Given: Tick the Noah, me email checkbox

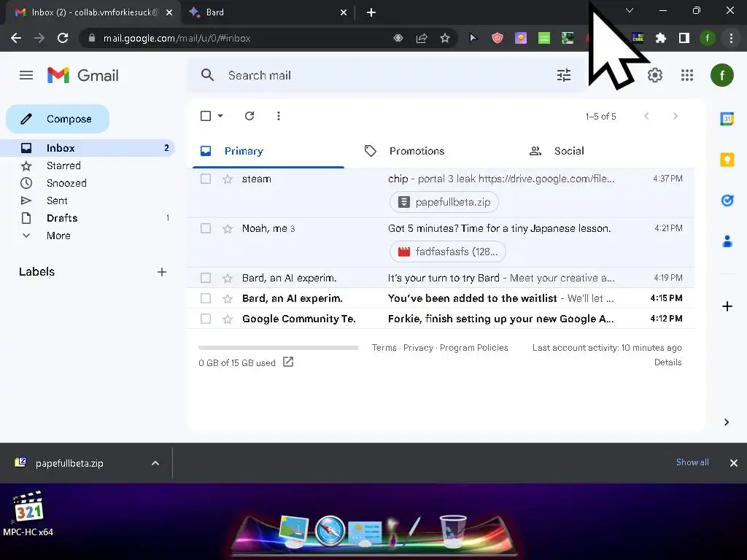Looking at the screenshot, I should (x=206, y=228).
